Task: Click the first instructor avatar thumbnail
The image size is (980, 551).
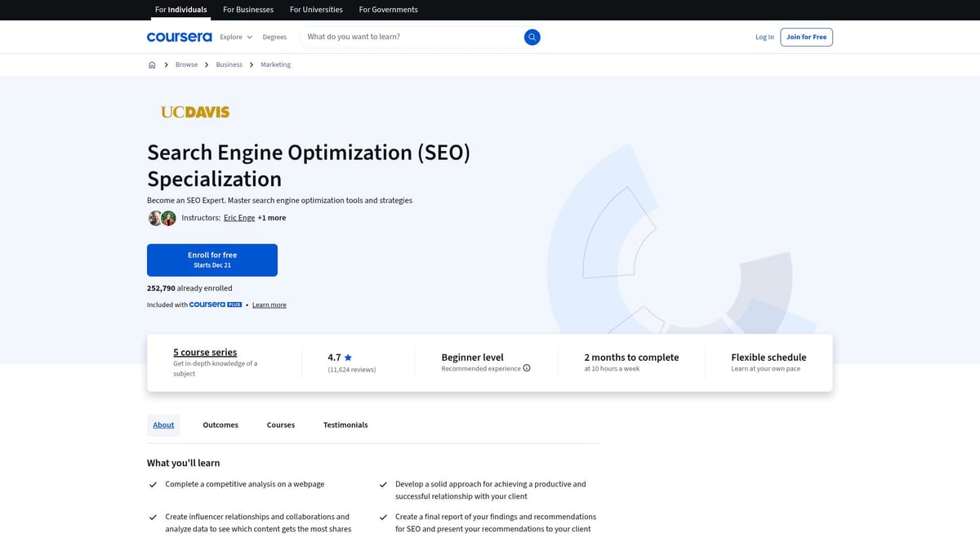Action: (155, 217)
